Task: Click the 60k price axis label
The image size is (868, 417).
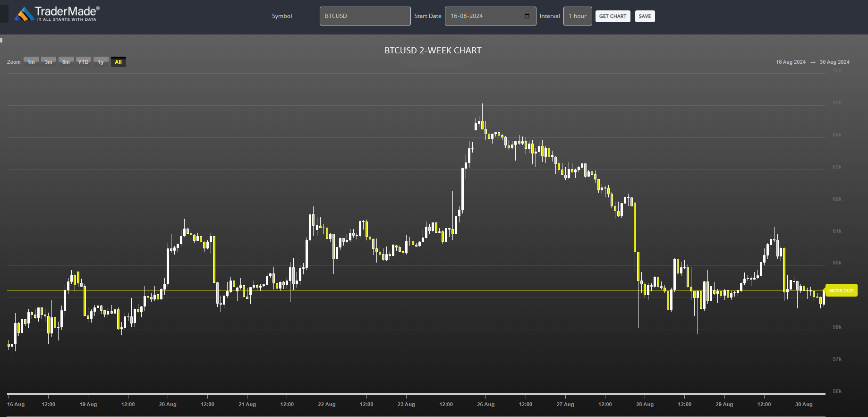Action: pyautogui.click(x=837, y=263)
